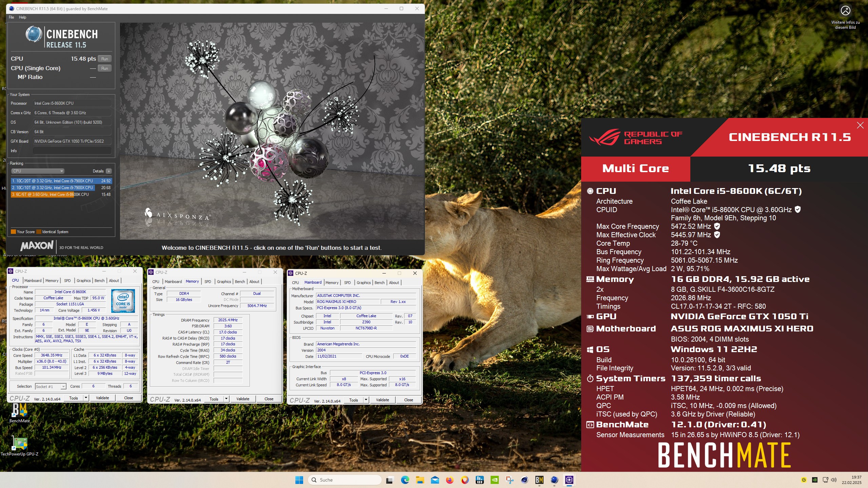Screen dimensions: 868x488
Task: Click the Cinebench globe logo
Action: 34,34
